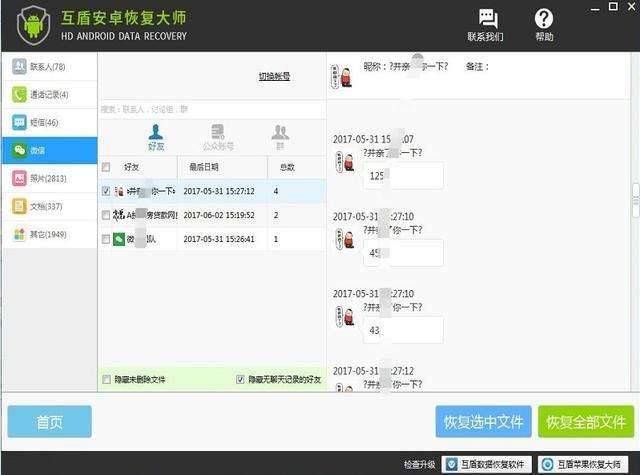The image size is (640, 475).
Task: Click the pink photos icon in the sidebar
Action: 19,178
